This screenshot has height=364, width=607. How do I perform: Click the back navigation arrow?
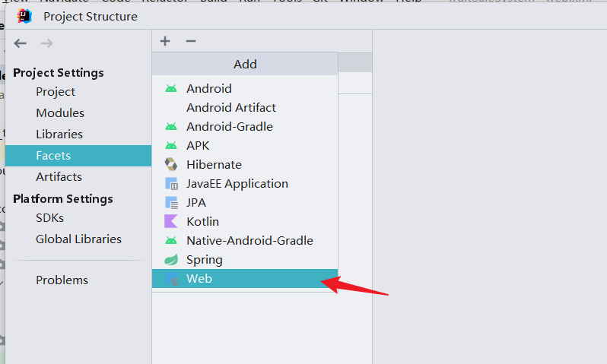pyautogui.click(x=21, y=43)
